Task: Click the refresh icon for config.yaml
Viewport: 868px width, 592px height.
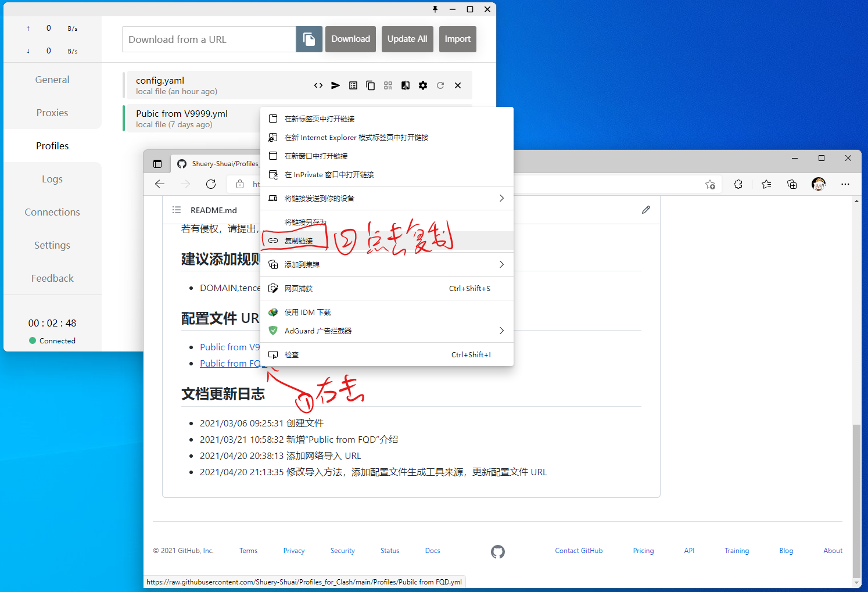Action: pyautogui.click(x=440, y=85)
